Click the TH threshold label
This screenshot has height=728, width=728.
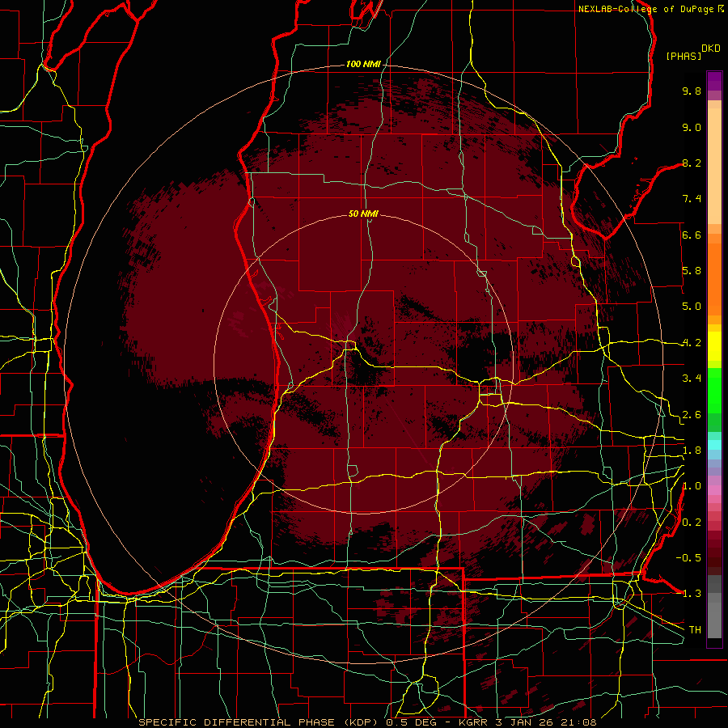(695, 630)
